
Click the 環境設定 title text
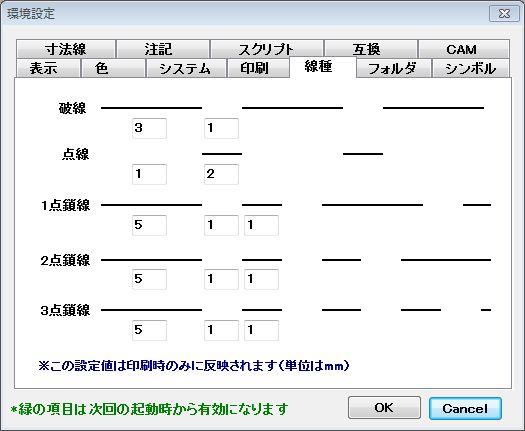point(31,14)
